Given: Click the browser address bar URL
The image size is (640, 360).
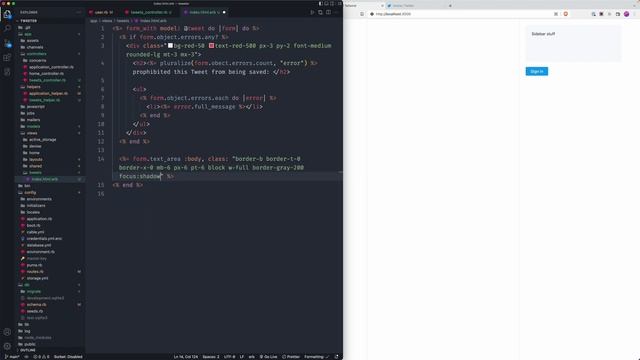Looking at the screenshot, I should (x=393, y=14).
